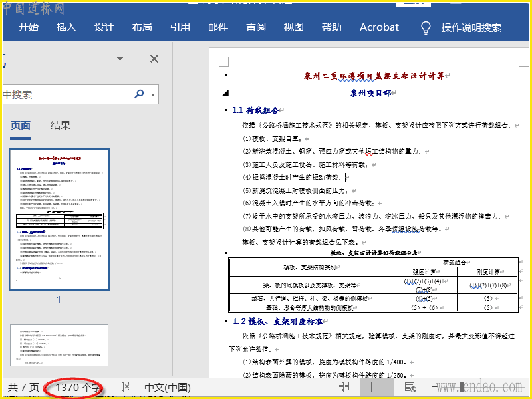Screen dimensions: 532x399
Task: Open the 审阅 ribbon tab
Action: coord(256,27)
